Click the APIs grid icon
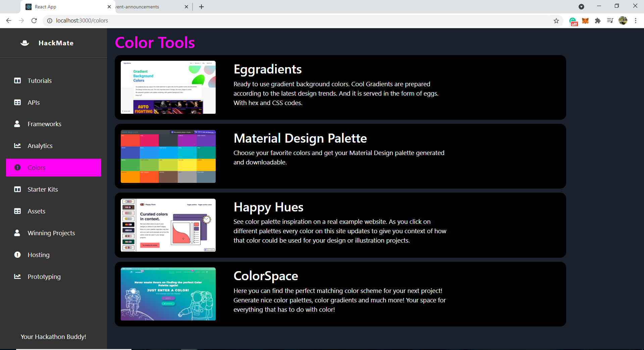Image resolution: width=644 pixels, height=350 pixels. point(17,102)
